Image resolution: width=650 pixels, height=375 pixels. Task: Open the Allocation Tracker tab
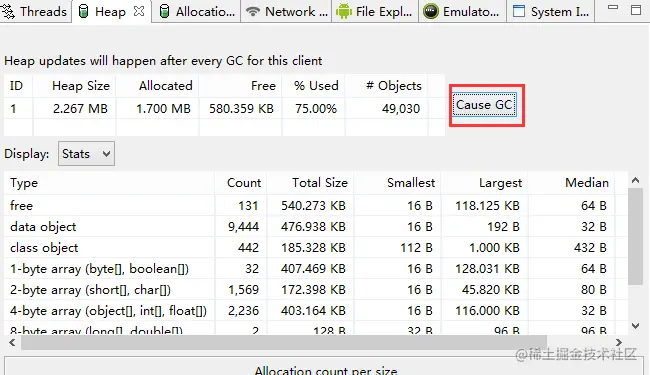pos(197,12)
